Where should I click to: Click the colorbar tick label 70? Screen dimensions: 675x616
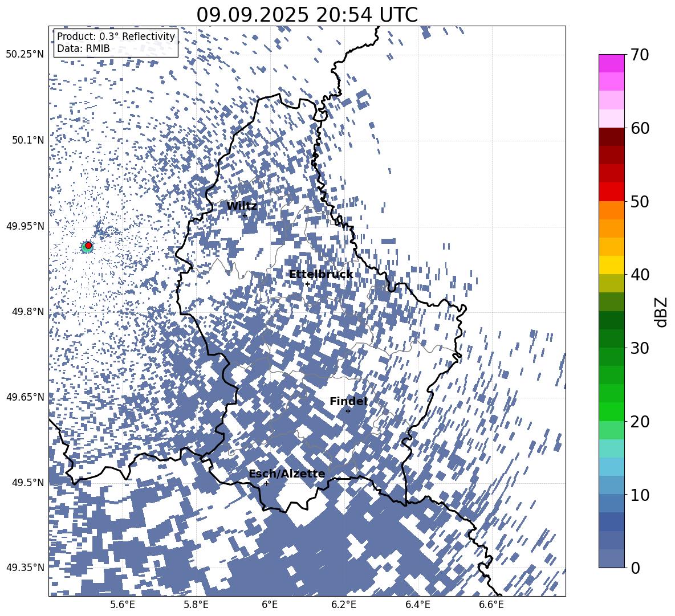tap(640, 55)
